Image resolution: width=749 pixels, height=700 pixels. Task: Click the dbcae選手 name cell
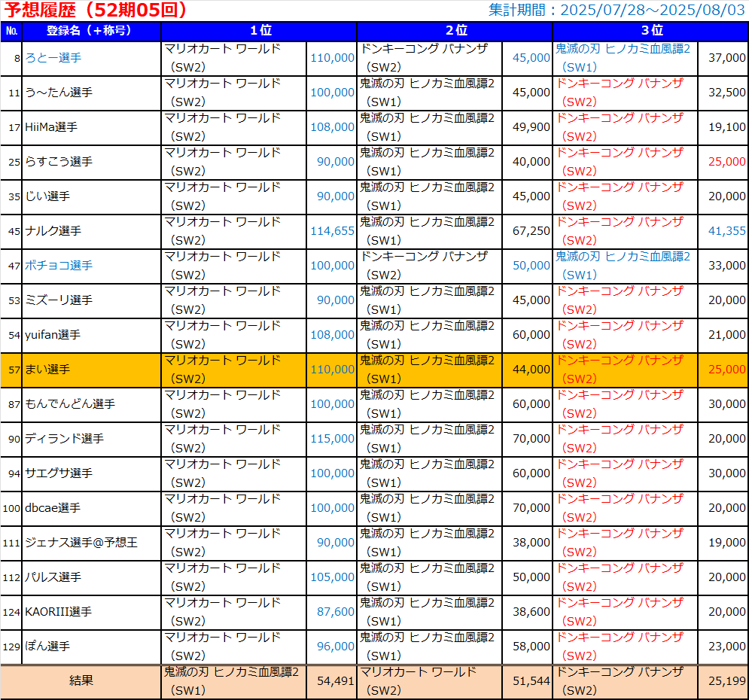pos(91,509)
